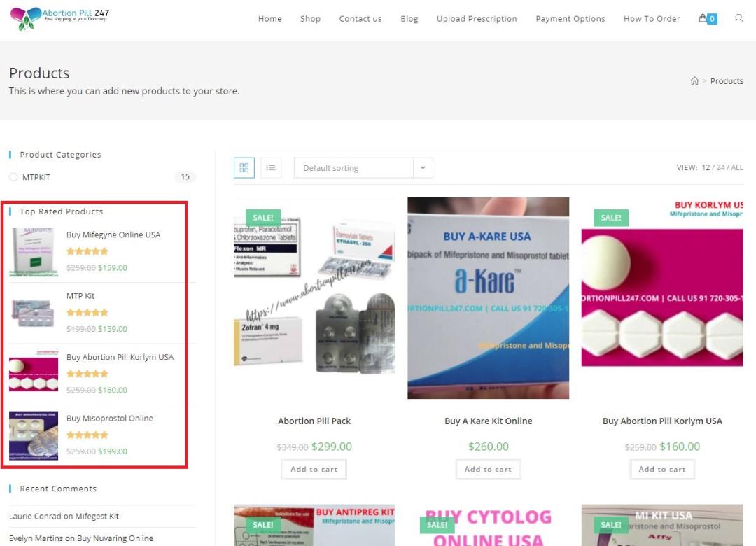Open sidebar Buy Abortion Pill Korlym USA link
The width and height of the screenshot is (756, 546).
point(120,358)
